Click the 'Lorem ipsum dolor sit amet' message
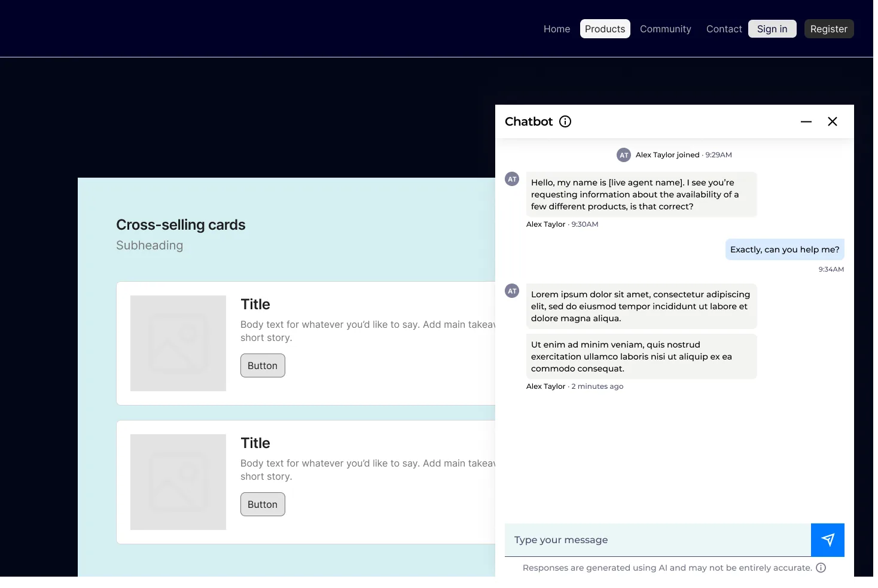 [642, 306]
